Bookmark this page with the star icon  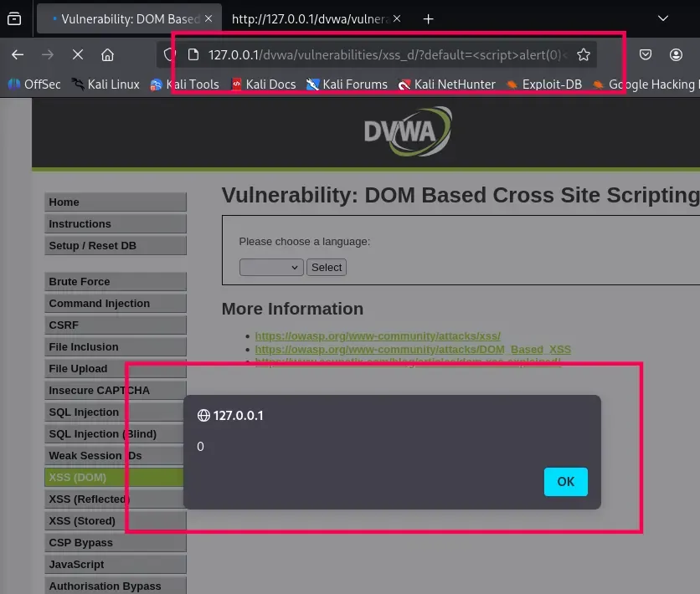click(x=584, y=55)
